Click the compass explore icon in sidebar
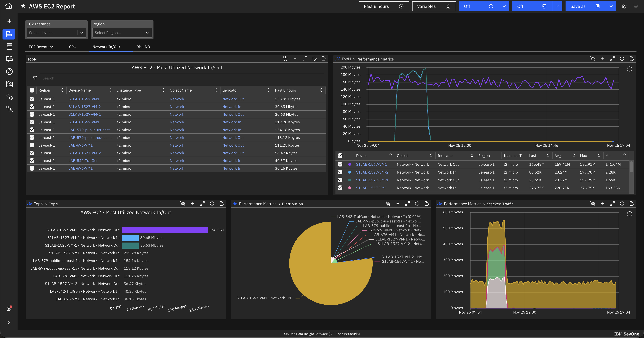This screenshot has width=644, height=338. 9,71
